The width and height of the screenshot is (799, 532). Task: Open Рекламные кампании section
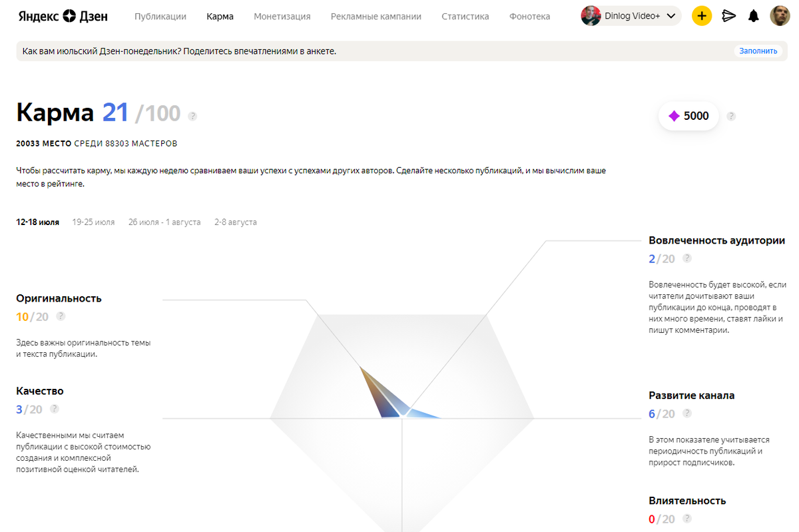376,16
